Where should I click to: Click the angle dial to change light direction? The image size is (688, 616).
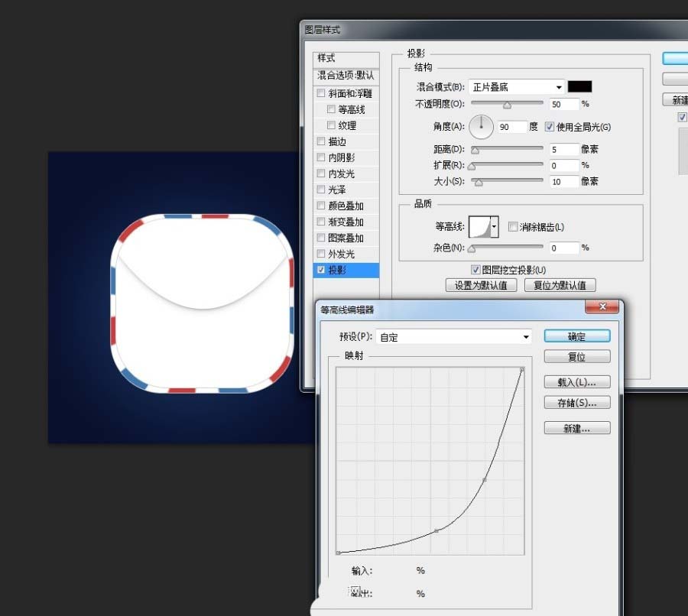point(481,127)
